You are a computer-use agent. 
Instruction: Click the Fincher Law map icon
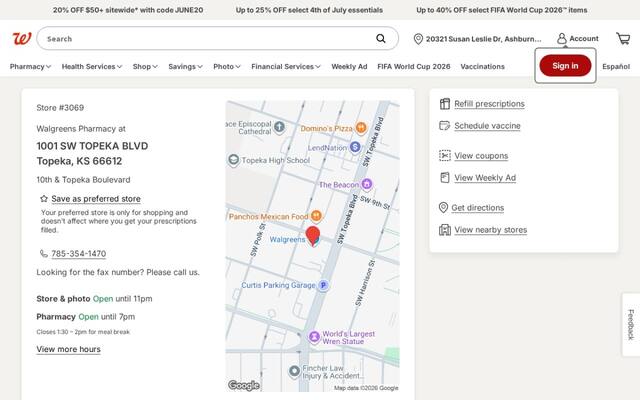click(294, 371)
